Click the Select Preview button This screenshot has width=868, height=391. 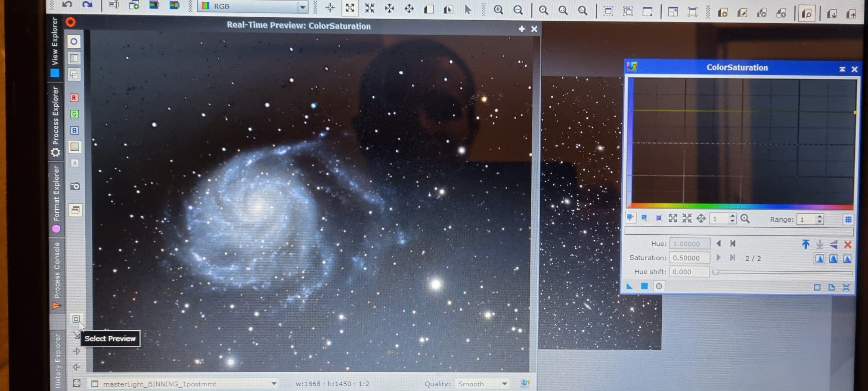76,319
